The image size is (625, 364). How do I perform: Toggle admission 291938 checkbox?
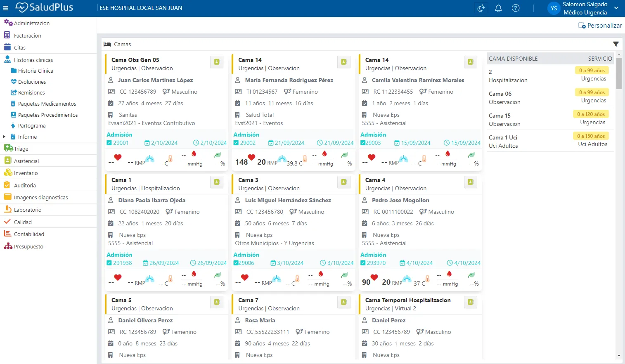click(109, 263)
